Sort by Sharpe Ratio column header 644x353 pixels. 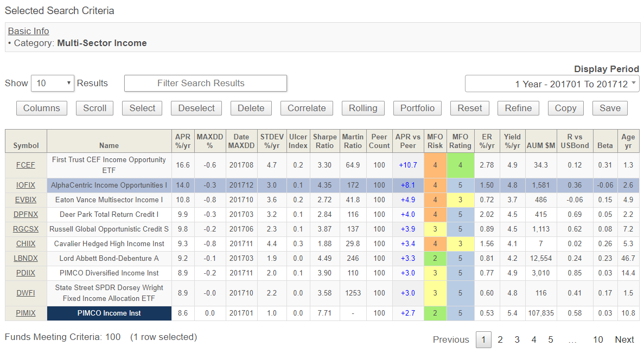pyautogui.click(x=324, y=141)
